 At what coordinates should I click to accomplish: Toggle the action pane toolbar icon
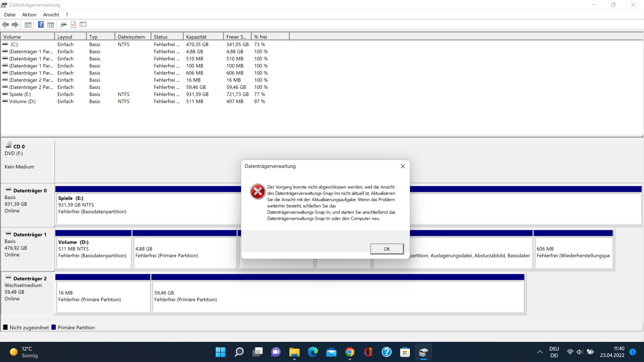(51, 24)
